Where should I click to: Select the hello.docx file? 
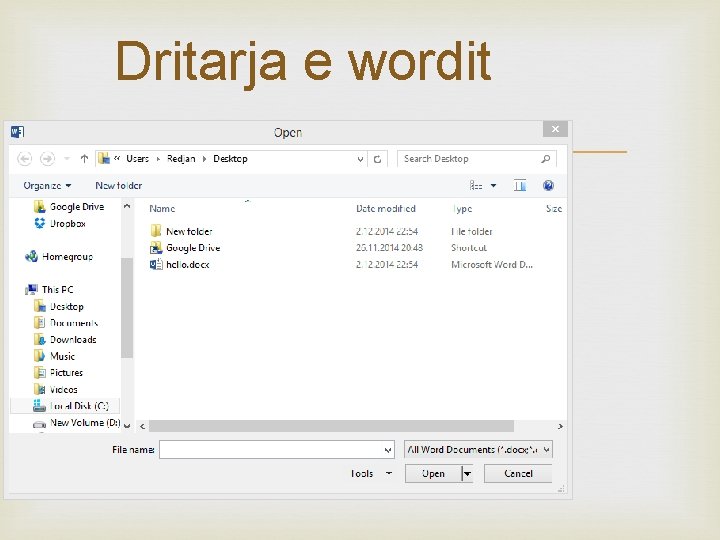pos(180,264)
